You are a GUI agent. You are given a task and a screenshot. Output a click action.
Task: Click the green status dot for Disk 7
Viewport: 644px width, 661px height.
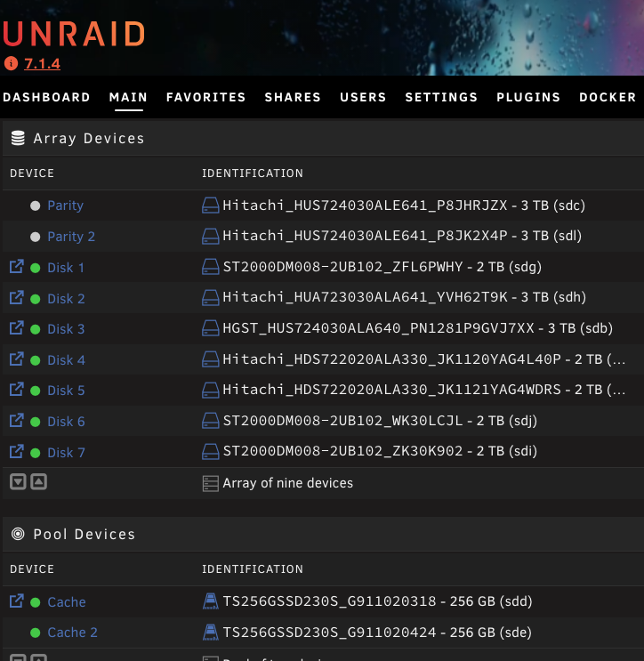tap(36, 453)
